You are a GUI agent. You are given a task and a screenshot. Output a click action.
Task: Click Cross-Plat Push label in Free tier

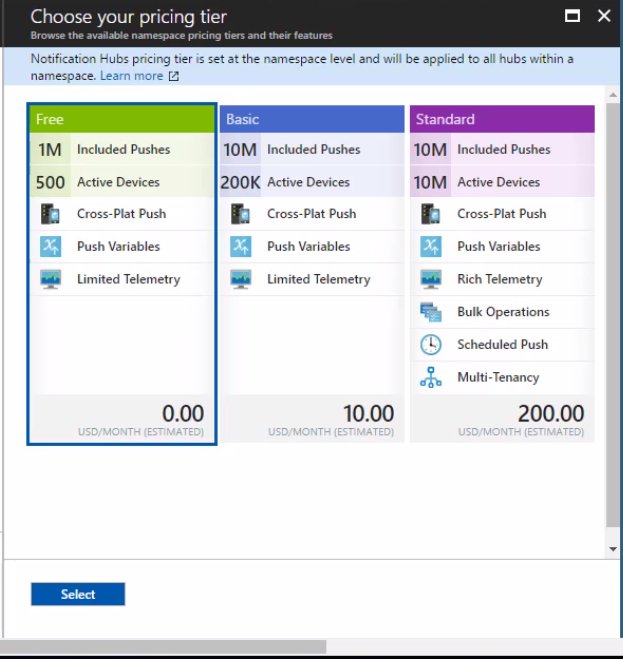tap(121, 214)
